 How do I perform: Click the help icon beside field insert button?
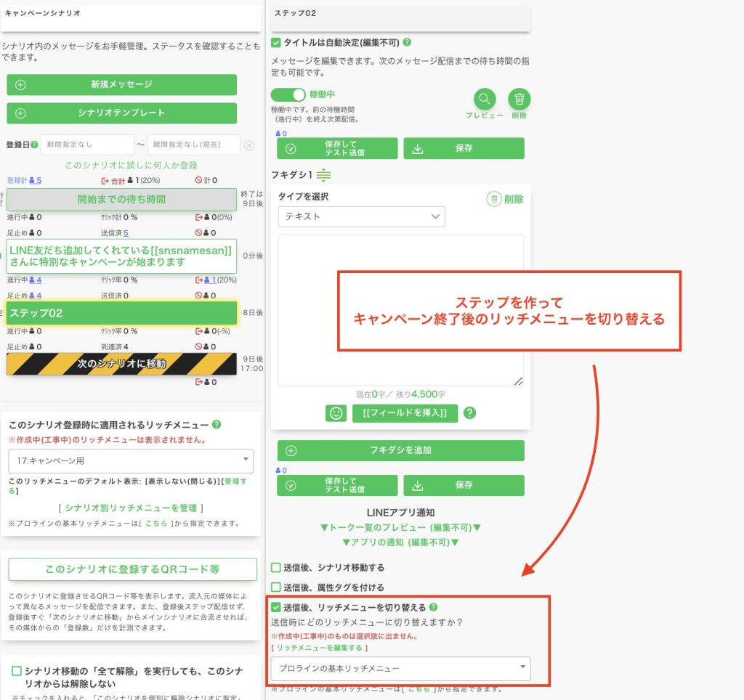[469, 413]
